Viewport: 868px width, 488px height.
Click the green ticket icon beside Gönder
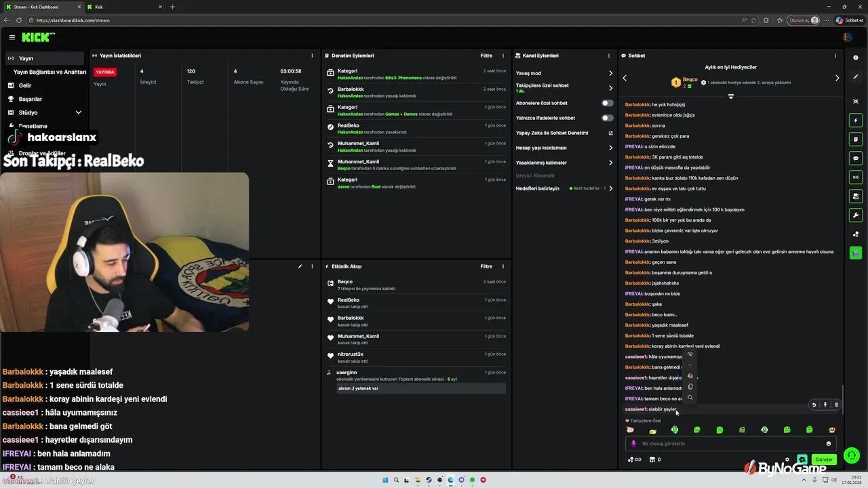pyautogui.click(x=803, y=459)
